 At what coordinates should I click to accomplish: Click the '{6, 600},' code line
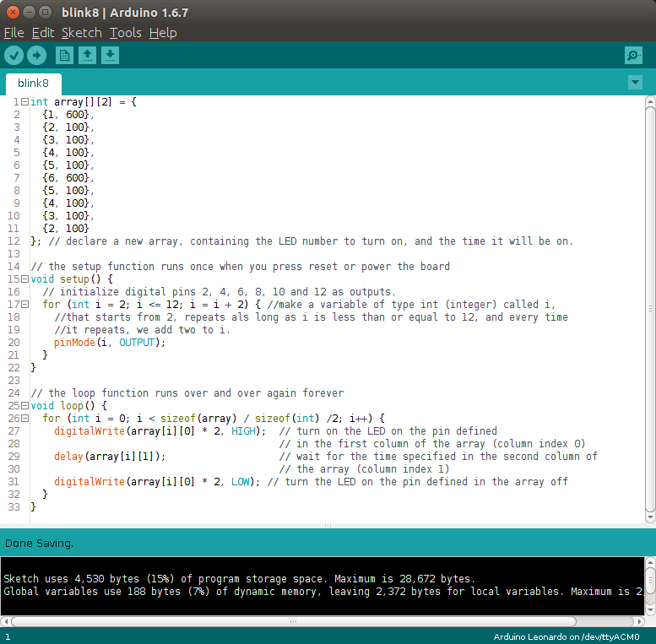coord(68,178)
